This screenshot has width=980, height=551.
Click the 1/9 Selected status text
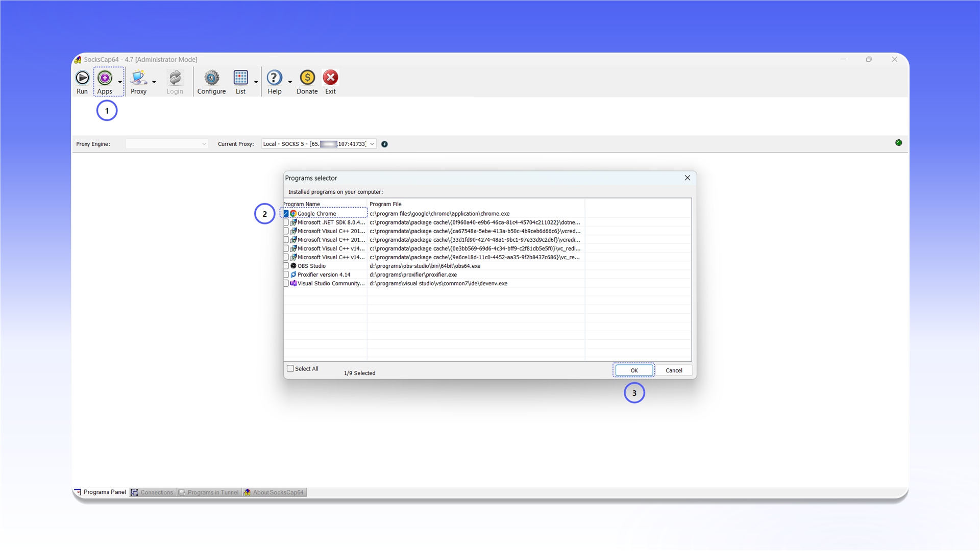[359, 373]
